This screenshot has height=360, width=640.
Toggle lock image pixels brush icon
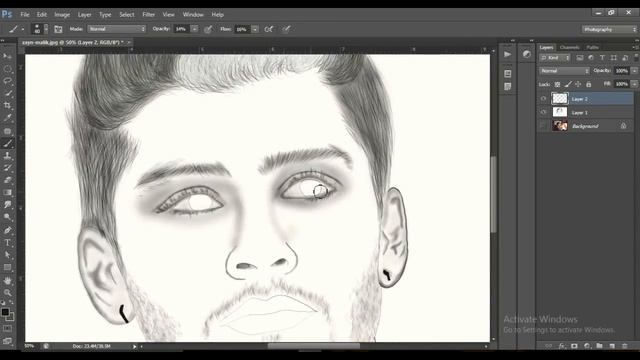pyautogui.click(x=568, y=84)
